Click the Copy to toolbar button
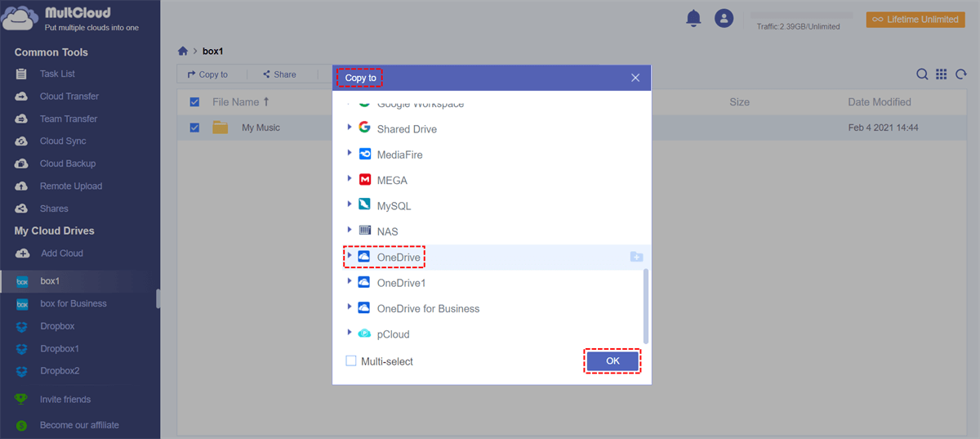The image size is (980, 439). pos(207,74)
